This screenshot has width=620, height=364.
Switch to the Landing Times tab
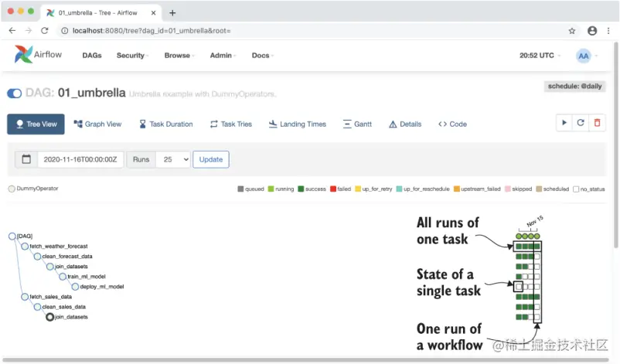[298, 124]
